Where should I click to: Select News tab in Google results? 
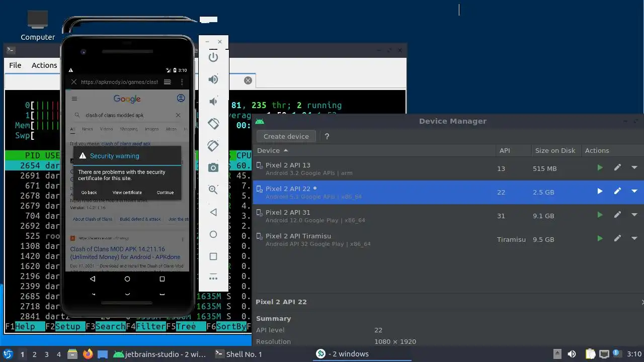[88, 129]
